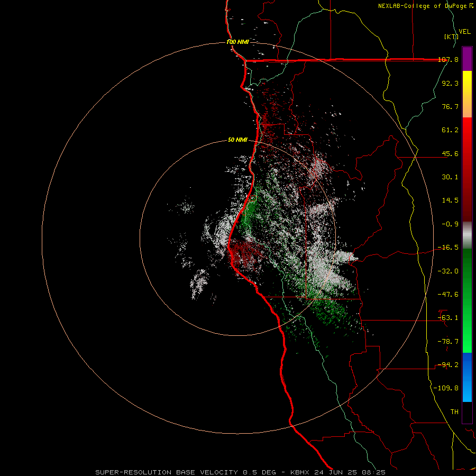476x476 pixels.
Task: Click the [KT] units label
Action: (451, 36)
